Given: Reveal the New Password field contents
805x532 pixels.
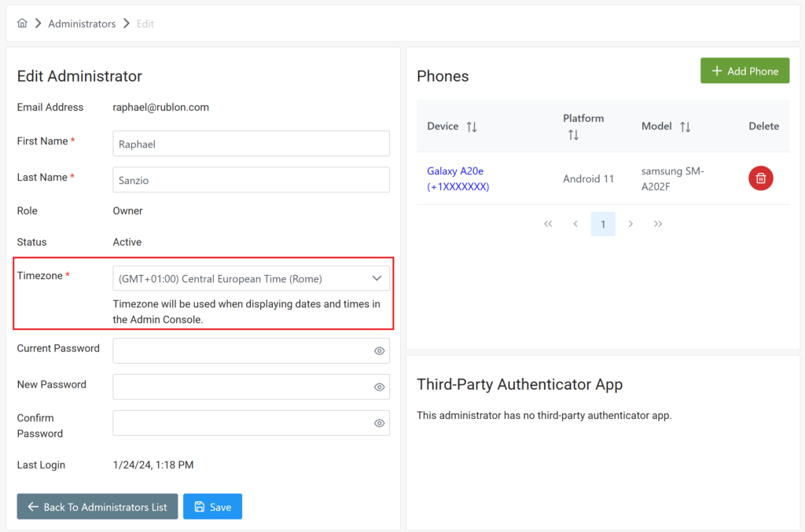Looking at the screenshot, I should click(x=378, y=387).
